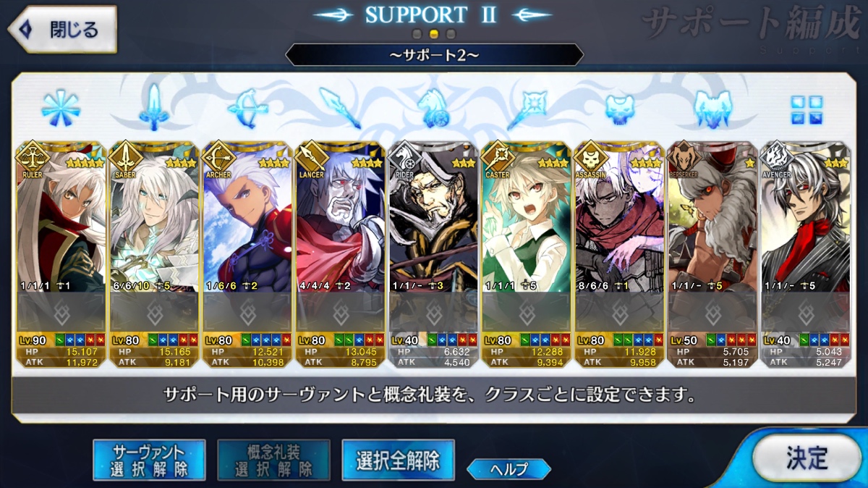Image resolution: width=868 pixels, height=488 pixels.
Task: Click サーヴァント選択解除 button
Action: (149, 460)
